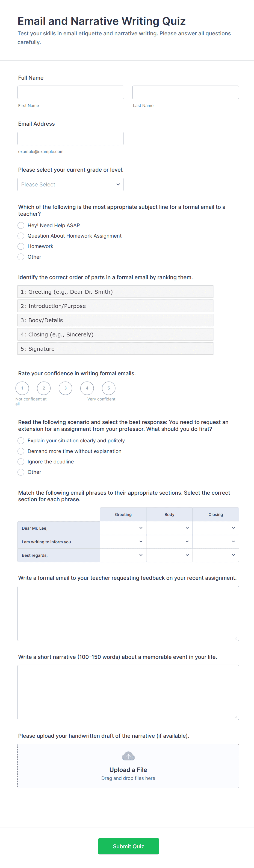The width and height of the screenshot is (254, 868).
Task: Choose 'Hey! Need Help ASAP' radio option
Action: pos(21,226)
